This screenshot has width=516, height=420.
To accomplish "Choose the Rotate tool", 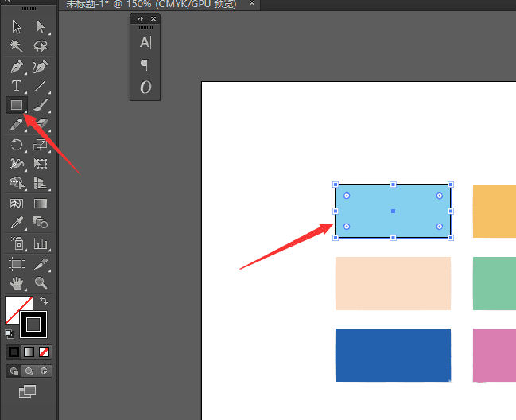I will click(x=17, y=145).
